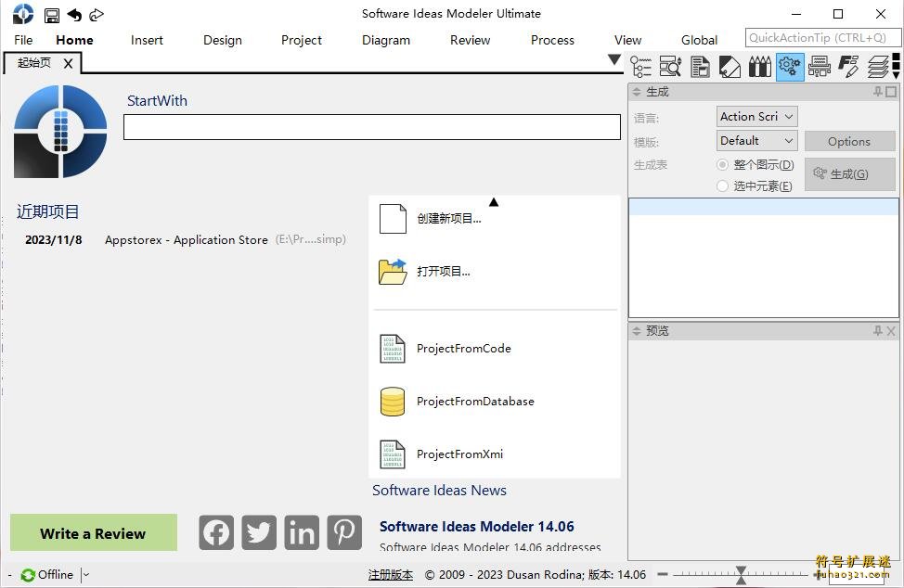The height and width of the screenshot is (588, 904).
Task: Open the 注册版本 link in status bar
Action: 390,574
